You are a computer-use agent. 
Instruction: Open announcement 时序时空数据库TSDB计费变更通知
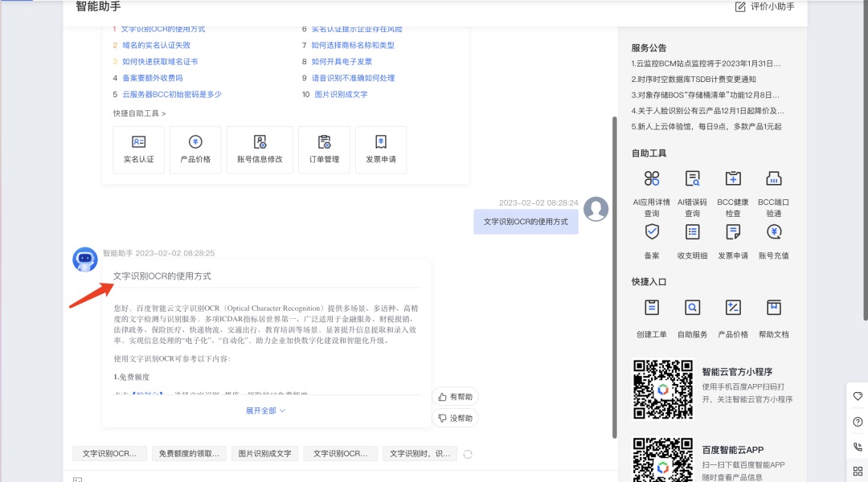(x=694, y=80)
